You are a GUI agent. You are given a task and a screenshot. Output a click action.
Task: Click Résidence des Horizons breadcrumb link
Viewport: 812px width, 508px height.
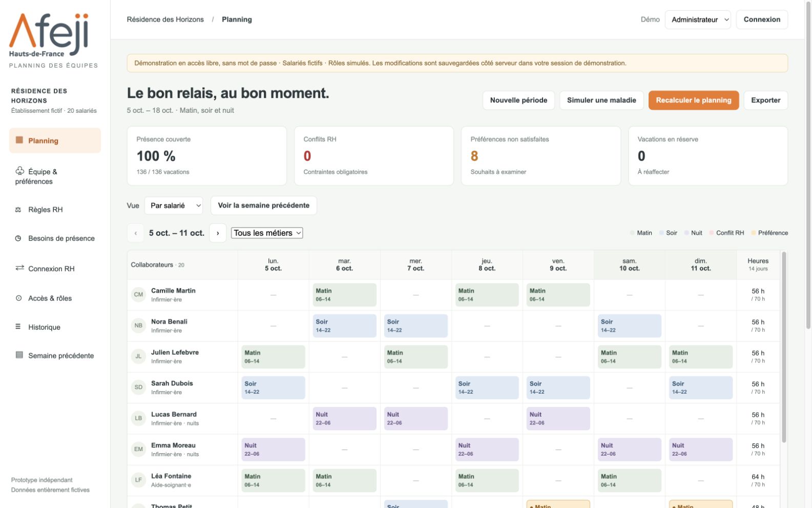click(x=165, y=19)
